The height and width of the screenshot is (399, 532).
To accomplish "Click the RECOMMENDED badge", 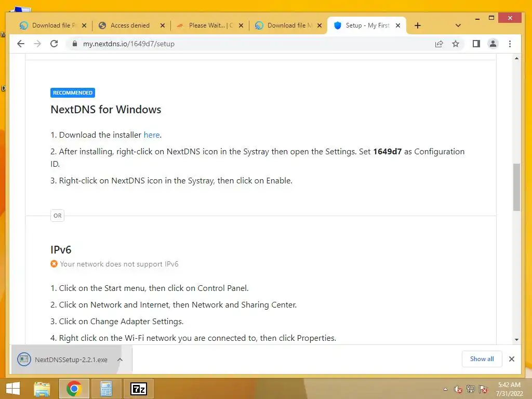I will point(73,92).
